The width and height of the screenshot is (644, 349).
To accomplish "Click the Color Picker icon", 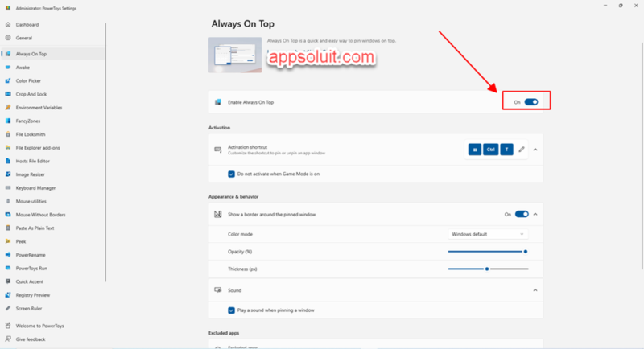I will pos(8,80).
